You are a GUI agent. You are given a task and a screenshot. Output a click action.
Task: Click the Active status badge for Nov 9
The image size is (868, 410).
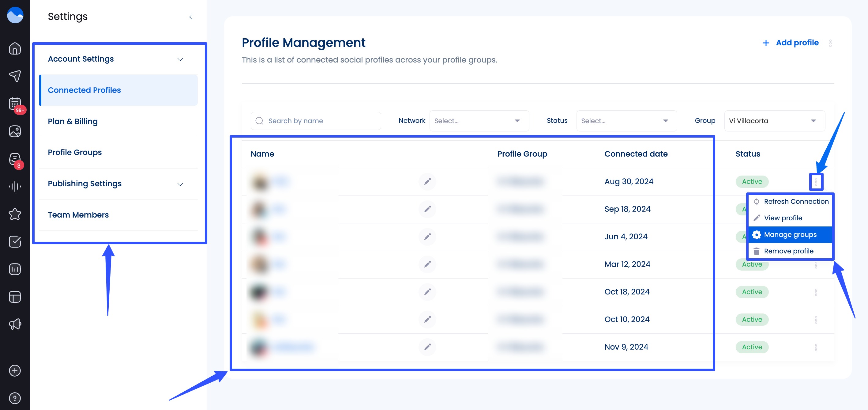coord(752,347)
